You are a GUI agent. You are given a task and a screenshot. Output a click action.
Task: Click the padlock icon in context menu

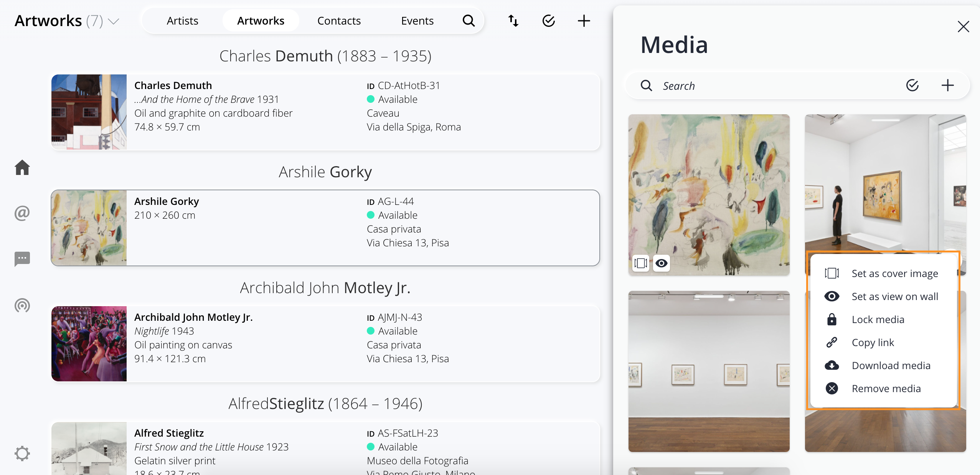click(832, 319)
